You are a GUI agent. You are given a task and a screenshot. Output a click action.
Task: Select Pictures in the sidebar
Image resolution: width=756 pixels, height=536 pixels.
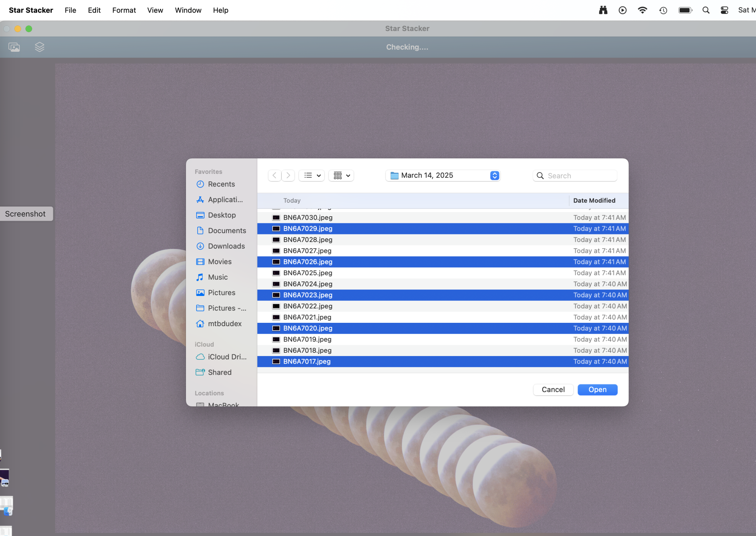click(222, 293)
